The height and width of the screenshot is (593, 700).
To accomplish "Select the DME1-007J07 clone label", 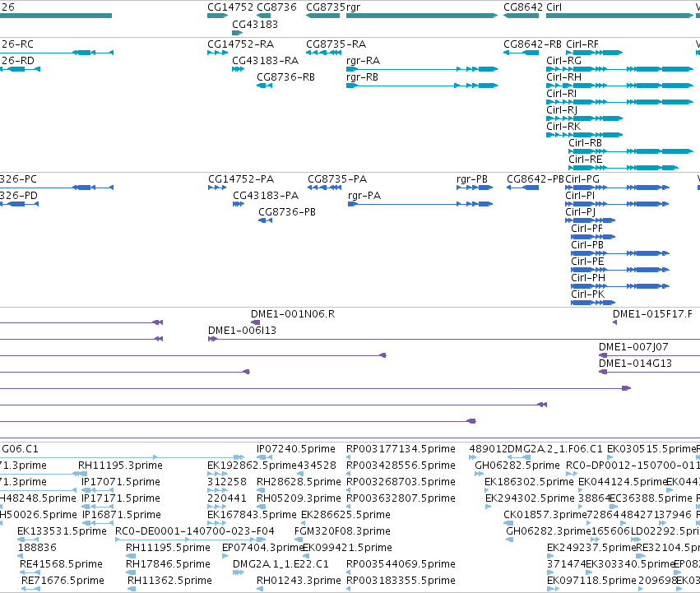I will pyautogui.click(x=633, y=348).
